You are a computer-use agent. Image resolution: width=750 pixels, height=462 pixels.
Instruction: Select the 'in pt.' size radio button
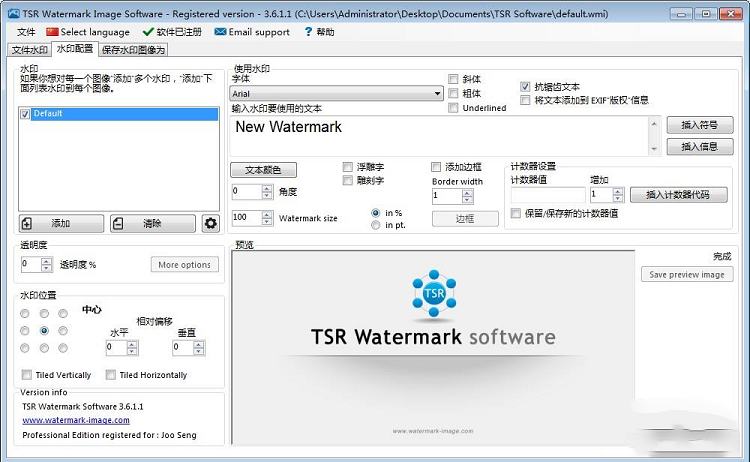click(x=375, y=225)
